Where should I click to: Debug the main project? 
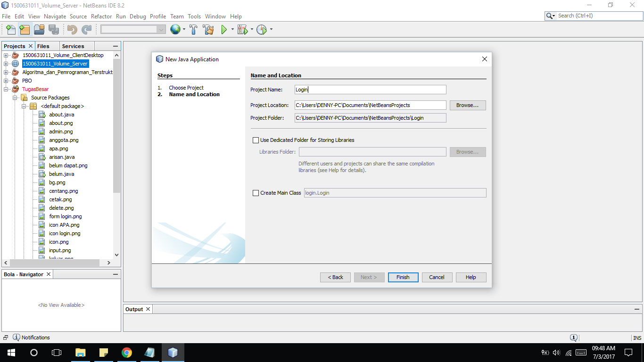point(242,29)
